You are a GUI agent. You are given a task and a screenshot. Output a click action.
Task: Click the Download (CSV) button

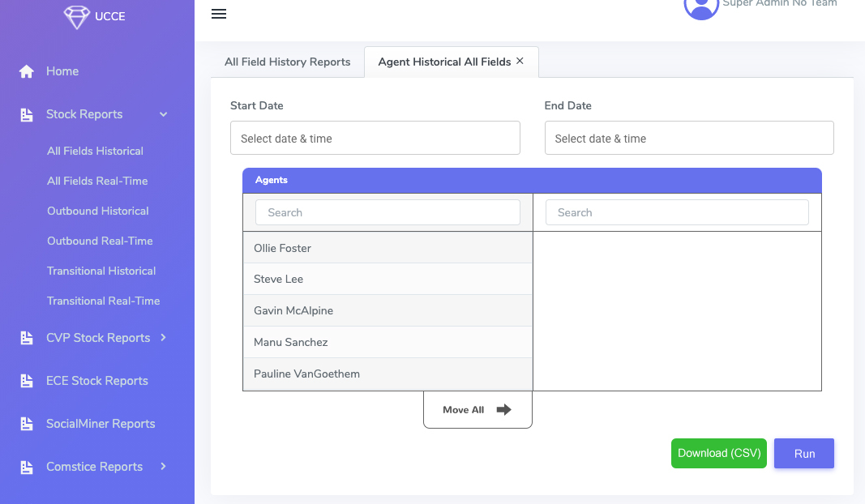click(x=719, y=453)
